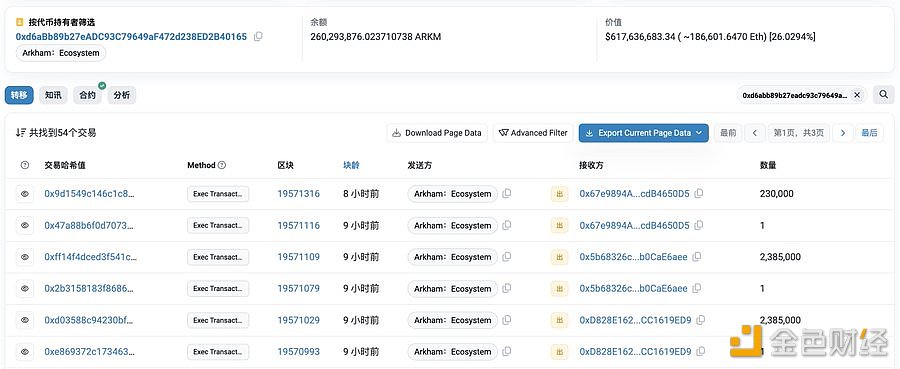Select the 合约 contract tab

(88, 95)
